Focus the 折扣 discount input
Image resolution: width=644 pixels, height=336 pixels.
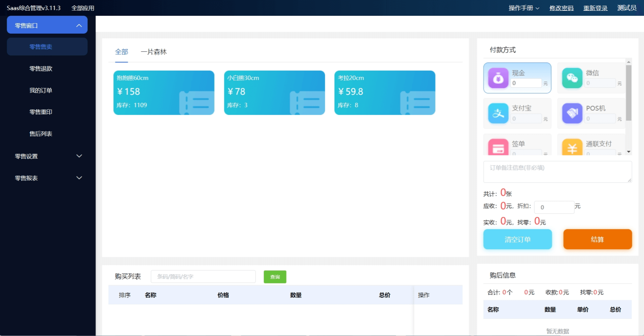click(x=554, y=207)
